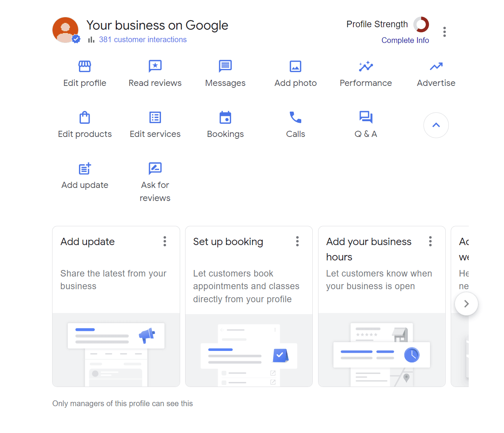The image size is (504, 433).
Task: Open options menu on Add your business hours card
Action: pyautogui.click(x=430, y=241)
